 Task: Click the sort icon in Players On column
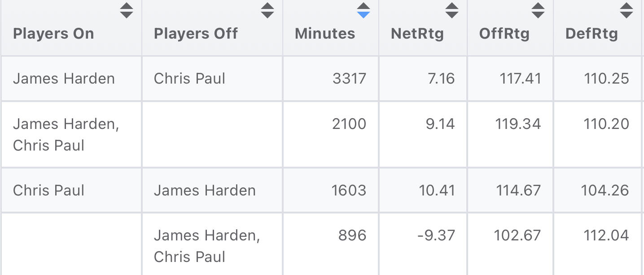[127, 10]
